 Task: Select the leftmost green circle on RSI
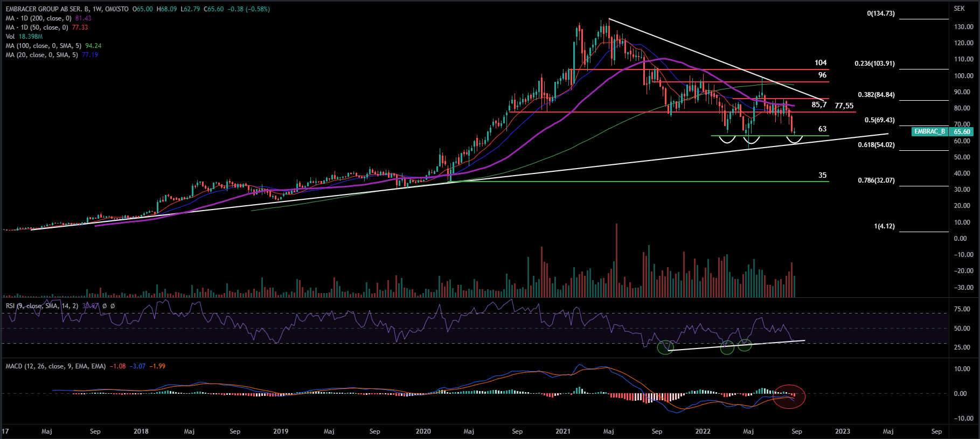665,347
